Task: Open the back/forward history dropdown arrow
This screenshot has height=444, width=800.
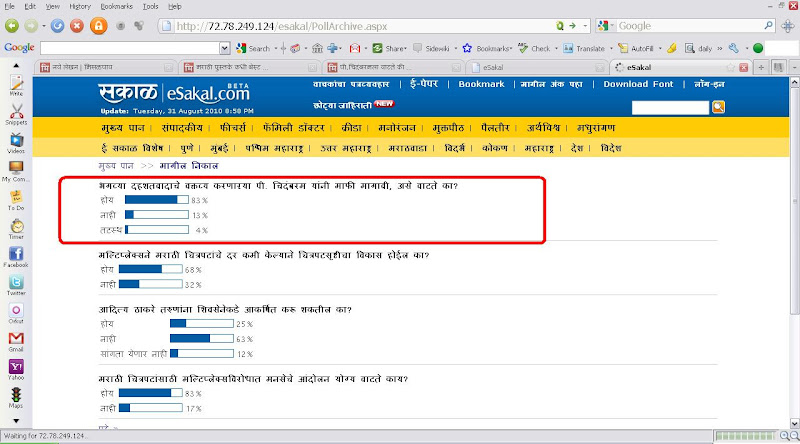Action: (x=43, y=26)
